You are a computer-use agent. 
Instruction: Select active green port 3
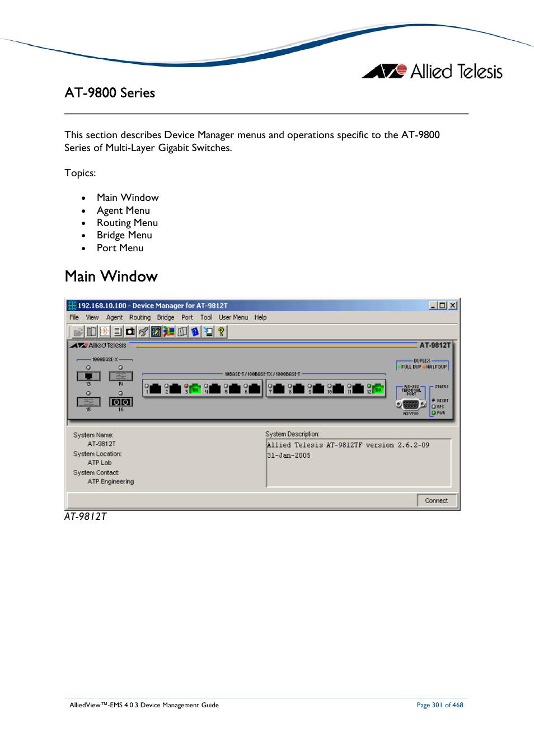pos(195,388)
